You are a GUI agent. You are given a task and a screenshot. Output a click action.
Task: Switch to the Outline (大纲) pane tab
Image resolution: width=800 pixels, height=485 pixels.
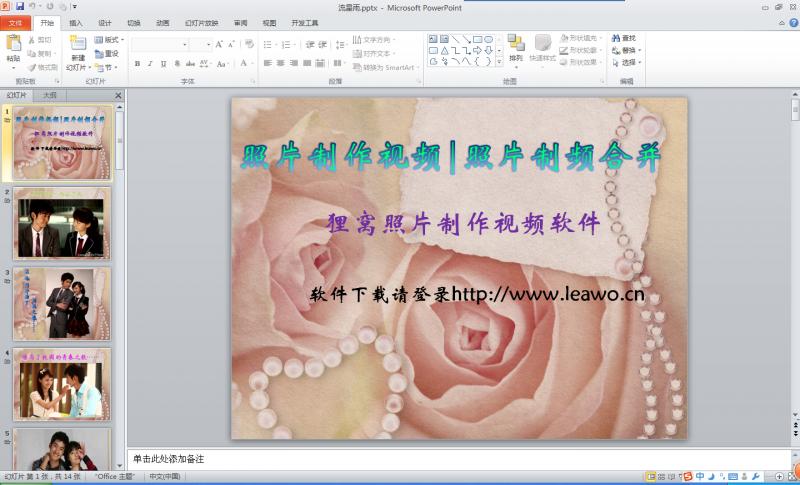pyautogui.click(x=49, y=95)
